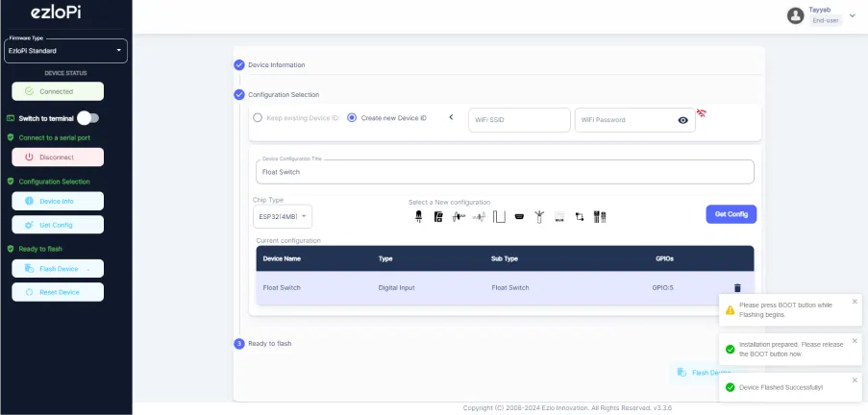
Task: Select the square pulse configuration icon
Action: [x=499, y=217]
